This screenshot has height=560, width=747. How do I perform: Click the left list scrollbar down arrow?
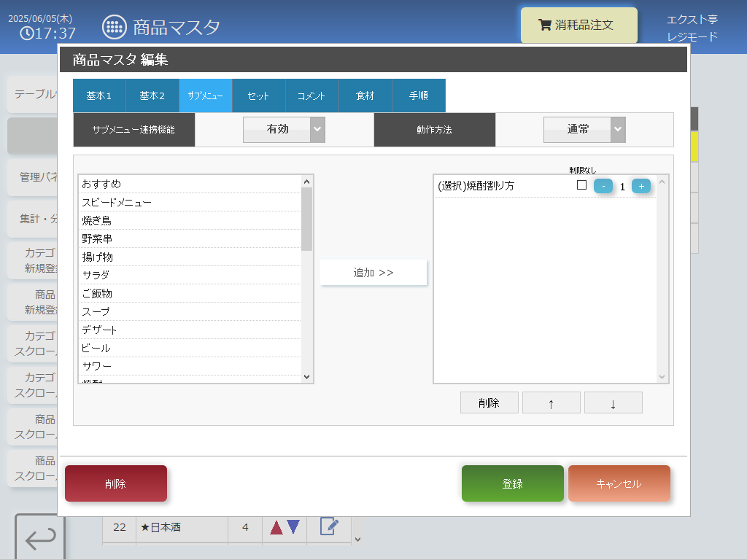click(307, 377)
